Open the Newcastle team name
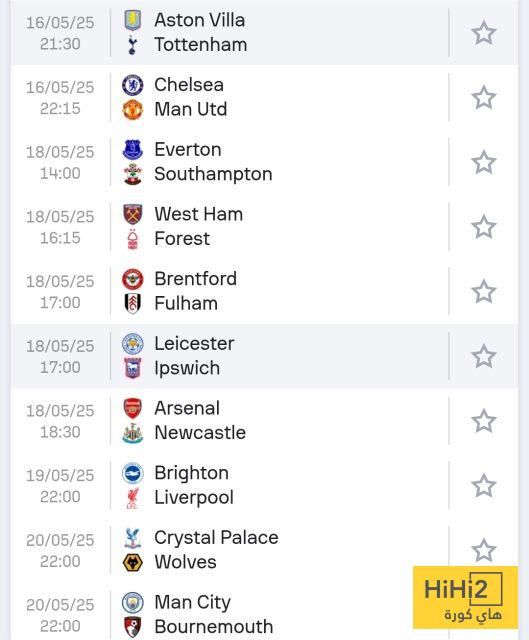Screen dimensions: 529x640 (x=200, y=433)
